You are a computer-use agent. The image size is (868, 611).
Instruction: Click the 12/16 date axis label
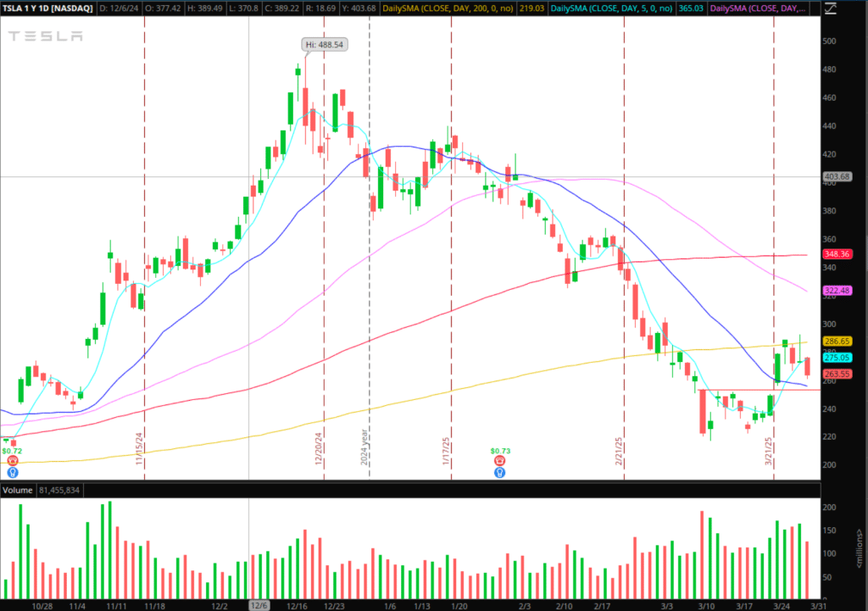pyautogui.click(x=297, y=606)
